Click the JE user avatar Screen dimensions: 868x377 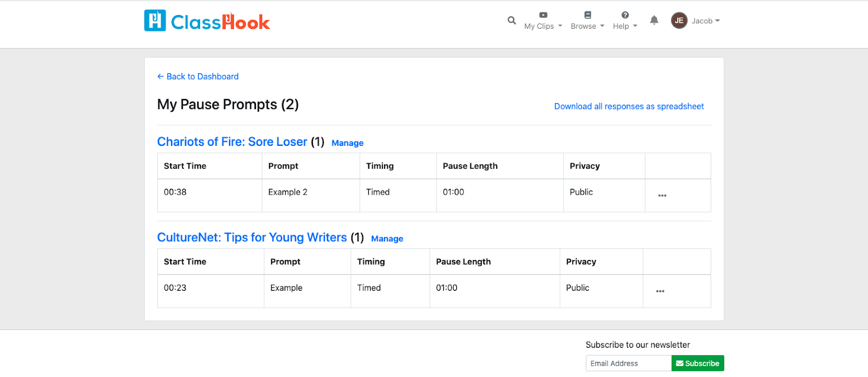pos(679,21)
